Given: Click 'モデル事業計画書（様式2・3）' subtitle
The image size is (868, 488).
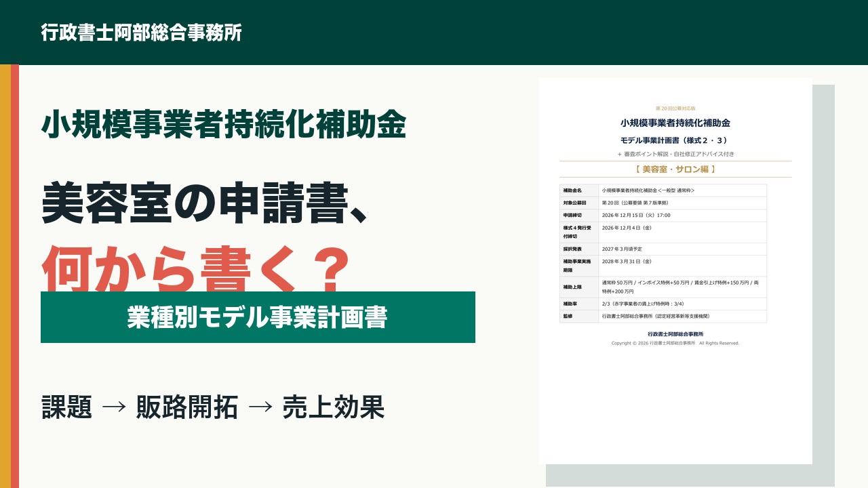Looking at the screenshot, I should click(675, 141).
